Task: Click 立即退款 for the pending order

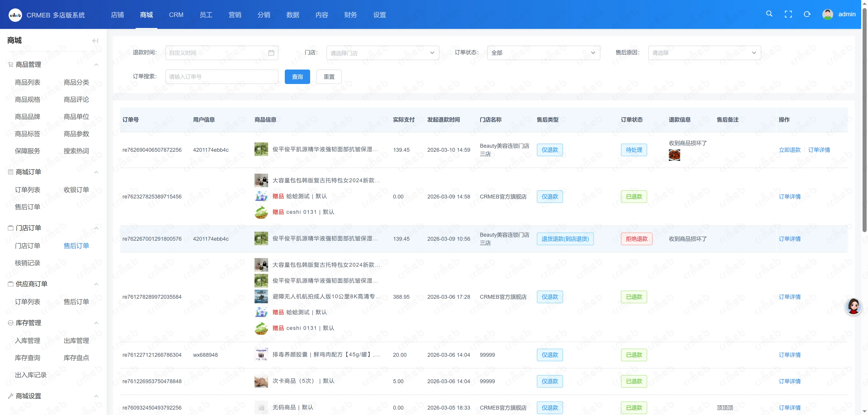Action: point(790,150)
